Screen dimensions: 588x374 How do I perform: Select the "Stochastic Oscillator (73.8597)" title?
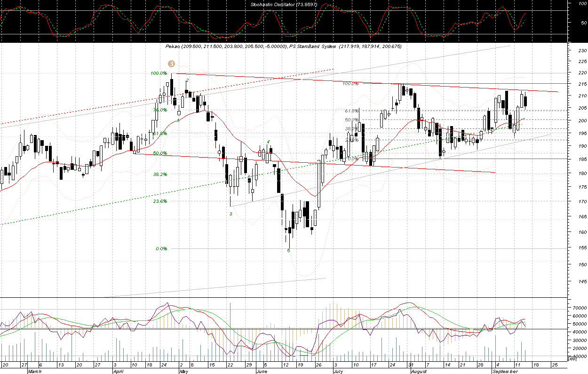[x=284, y=4]
